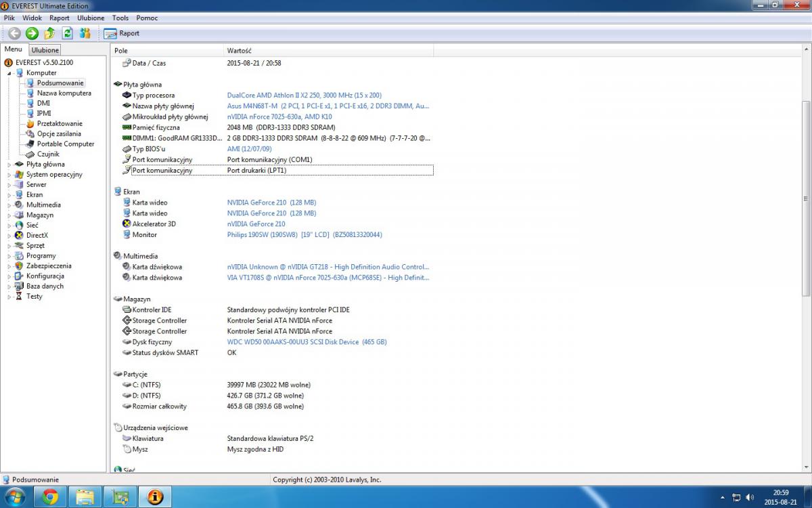Expand the Magazyn tree node
Screen dimensions: 812x508
point(9,215)
